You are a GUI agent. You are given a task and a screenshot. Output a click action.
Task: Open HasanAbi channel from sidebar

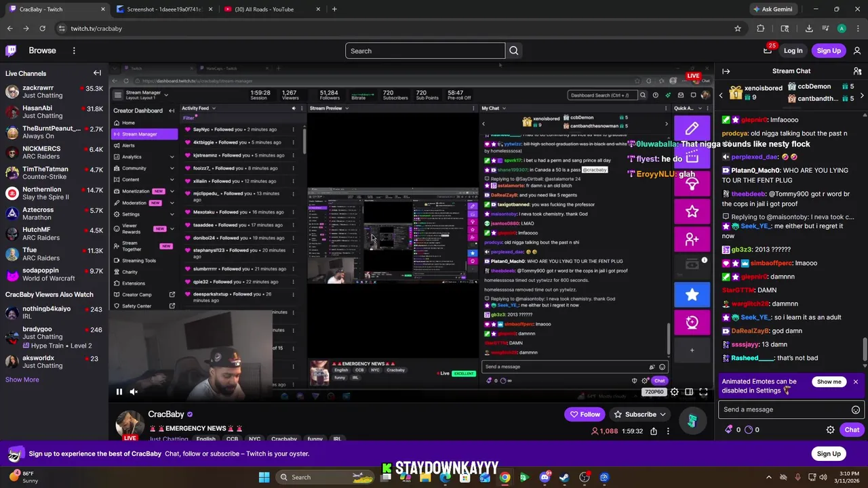pyautogui.click(x=54, y=112)
